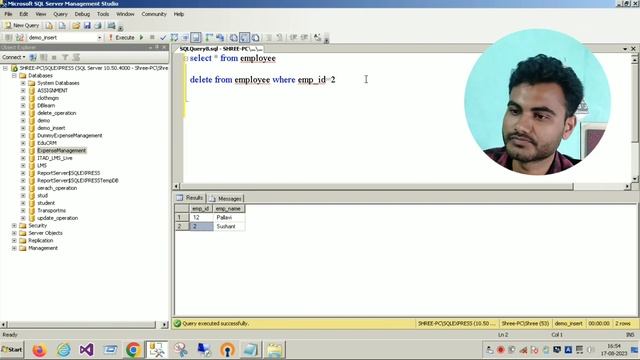Click the New Query toolbar button

(x=21, y=25)
